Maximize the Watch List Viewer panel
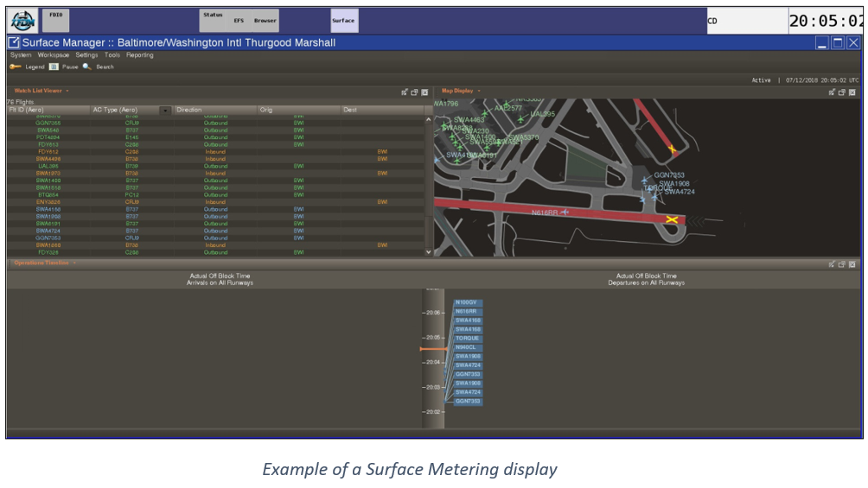 [415, 92]
